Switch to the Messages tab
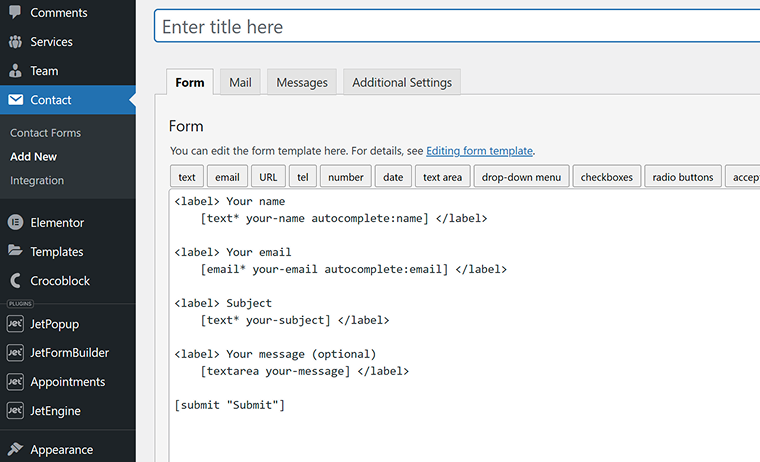This screenshot has width=760, height=462. (x=301, y=82)
